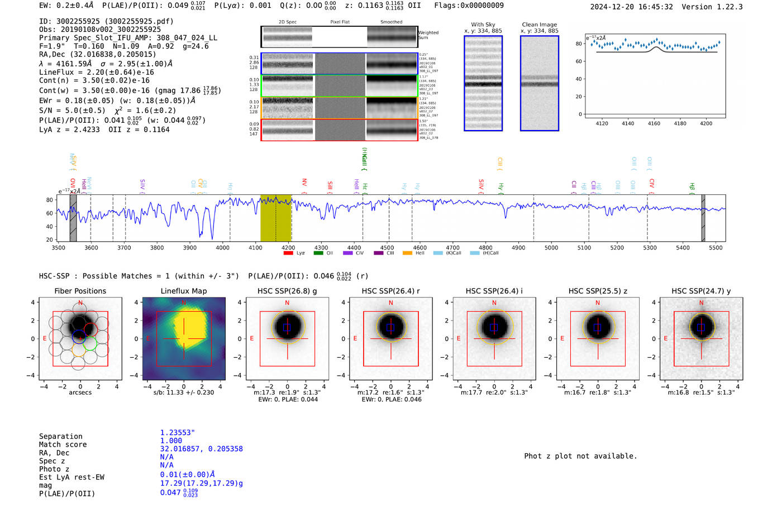Click the Obs: 20190108v002_3002255925 line

pyautogui.click(x=100, y=29)
